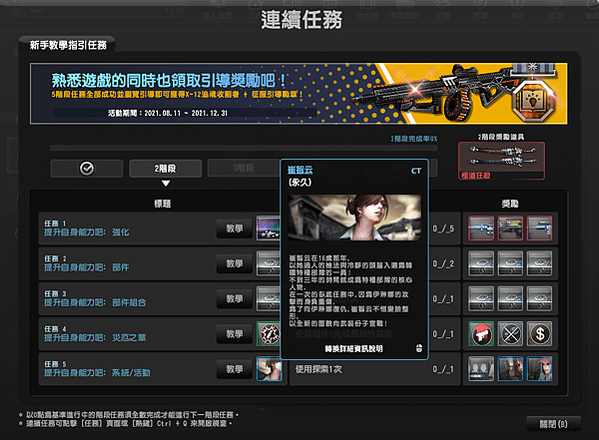Viewport: 599px width, 440px height.
Task: Select last part box reward in 任務 3 row
Action: [x=539, y=298]
